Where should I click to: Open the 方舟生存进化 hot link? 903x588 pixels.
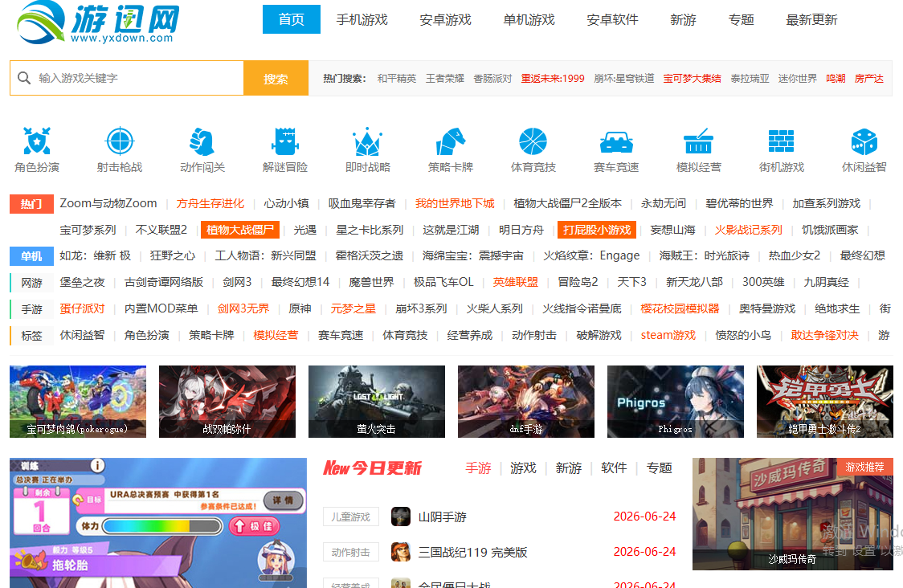210,203
